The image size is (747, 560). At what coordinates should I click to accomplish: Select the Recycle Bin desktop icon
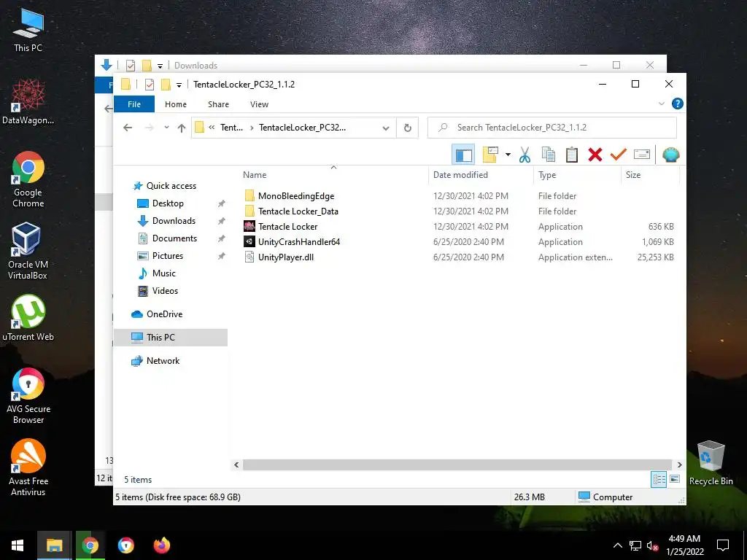(711, 463)
